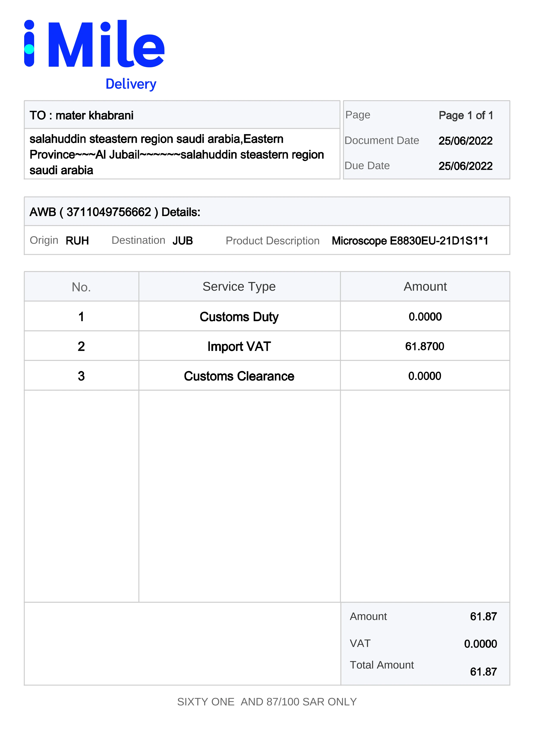
Task: Click the Origin code RUH
Action: pos(77,241)
